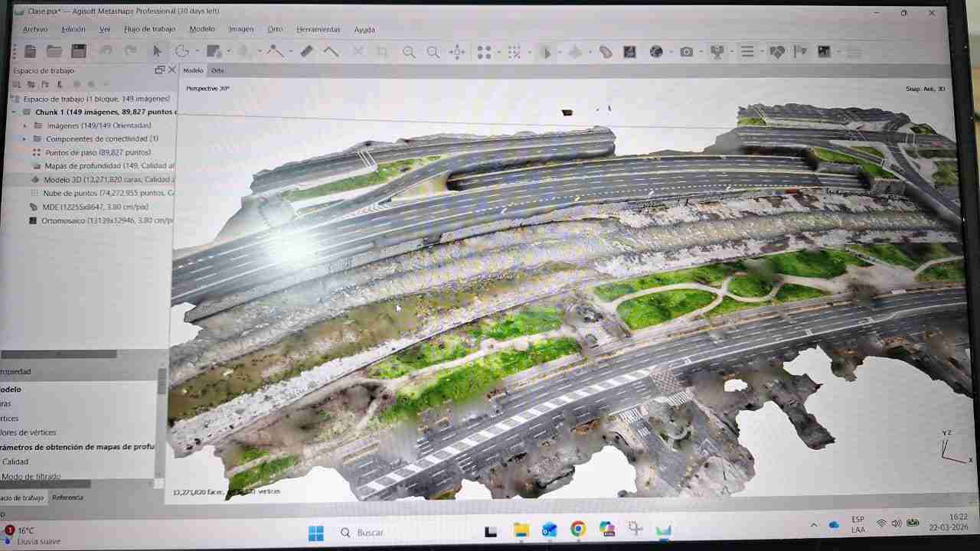This screenshot has width=980, height=551.
Task: Click the zoom in magnifier icon
Action: point(408,51)
